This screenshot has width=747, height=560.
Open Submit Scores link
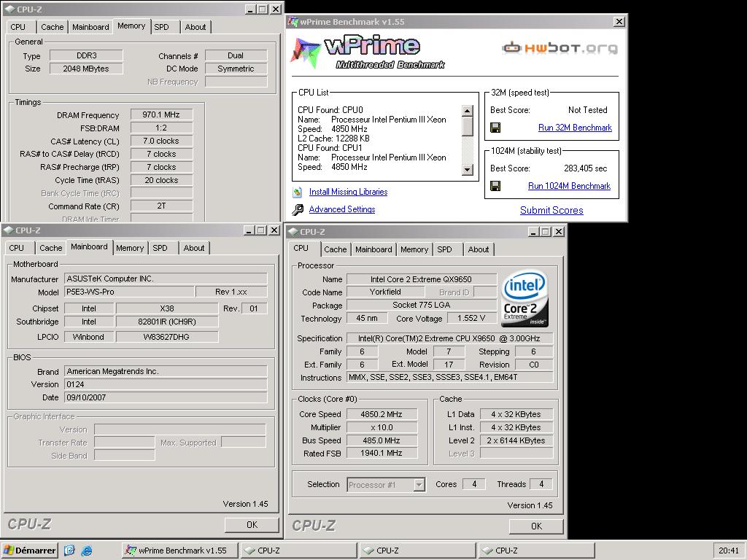pos(551,211)
